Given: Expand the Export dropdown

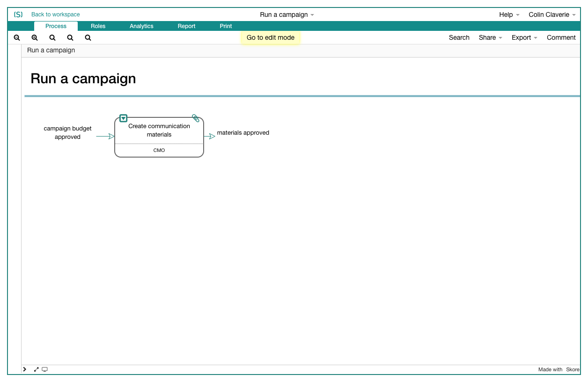Looking at the screenshot, I should (524, 37).
